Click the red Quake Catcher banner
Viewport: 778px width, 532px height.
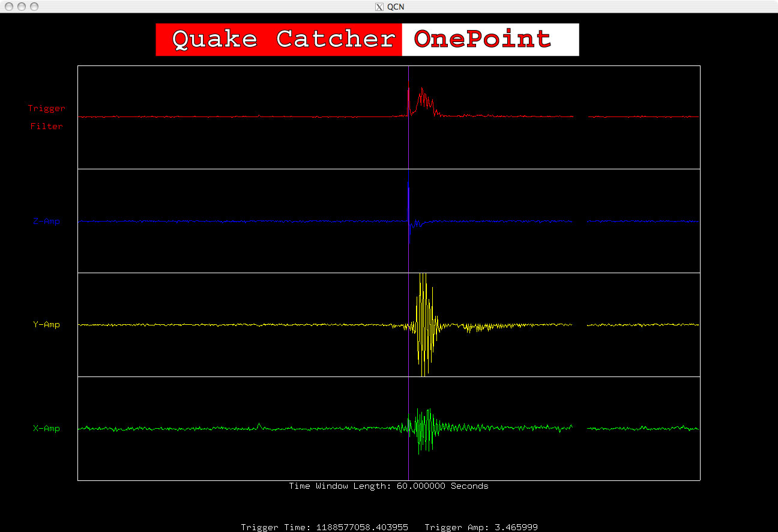(x=279, y=40)
